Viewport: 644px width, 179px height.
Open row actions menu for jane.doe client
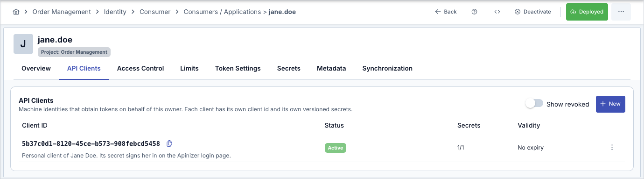(612, 147)
